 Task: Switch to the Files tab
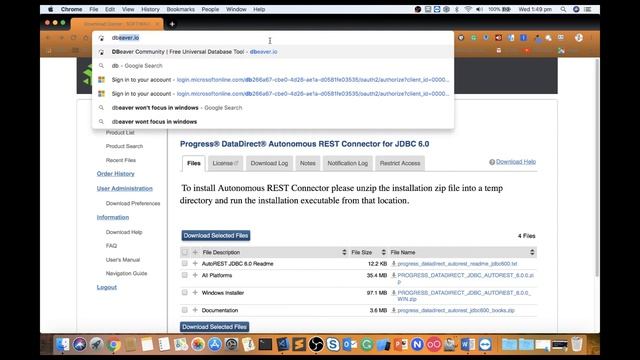(193, 163)
